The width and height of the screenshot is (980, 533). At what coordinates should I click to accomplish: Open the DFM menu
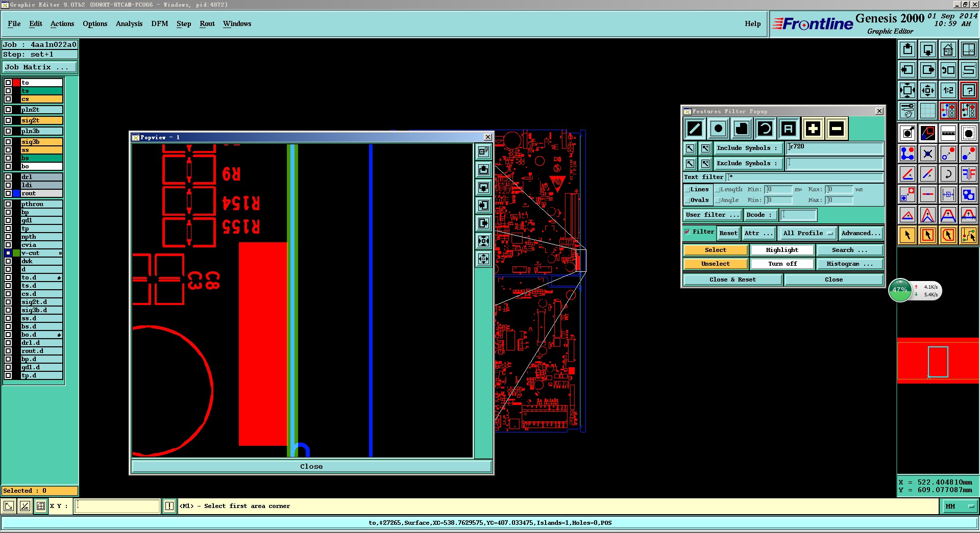coord(160,24)
